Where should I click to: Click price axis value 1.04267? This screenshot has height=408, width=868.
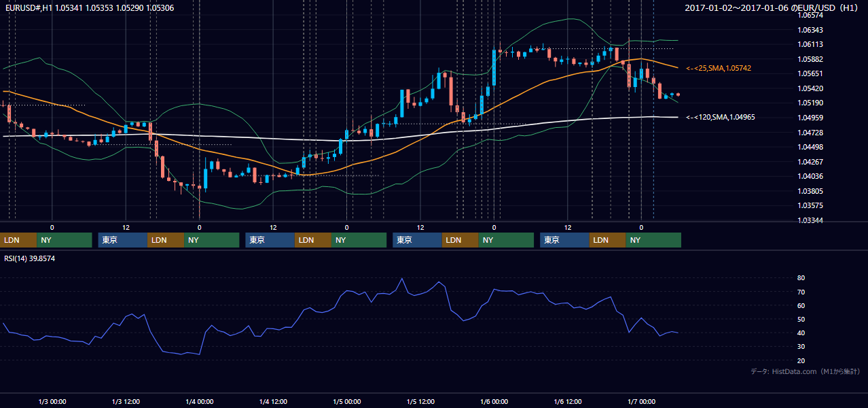pos(810,162)
